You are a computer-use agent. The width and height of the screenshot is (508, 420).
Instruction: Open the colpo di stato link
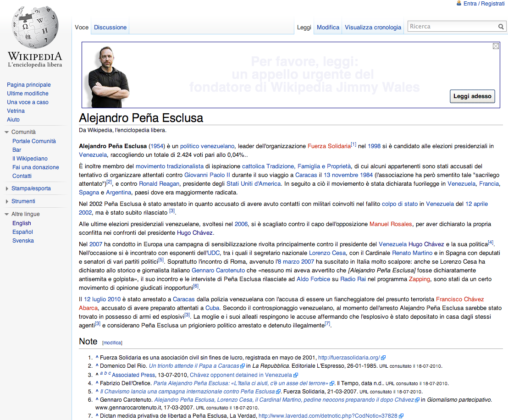click(400, 204)
